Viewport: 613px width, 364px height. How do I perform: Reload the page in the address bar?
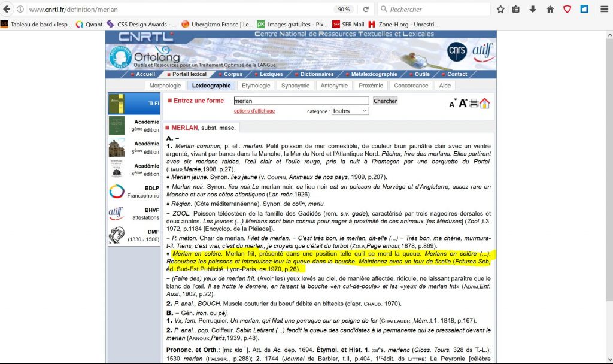365,9
